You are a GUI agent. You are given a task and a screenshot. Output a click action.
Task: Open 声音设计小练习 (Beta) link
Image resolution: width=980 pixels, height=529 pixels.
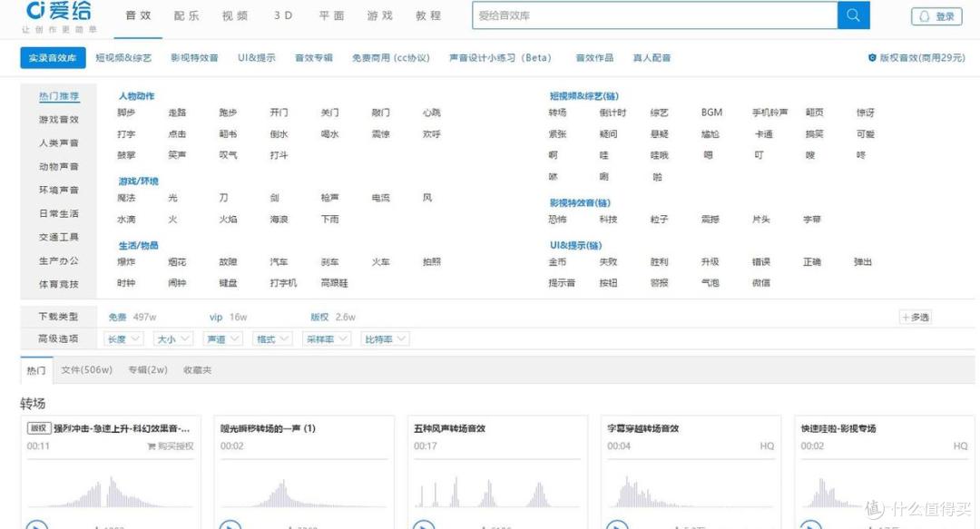[x=500, y=57]
